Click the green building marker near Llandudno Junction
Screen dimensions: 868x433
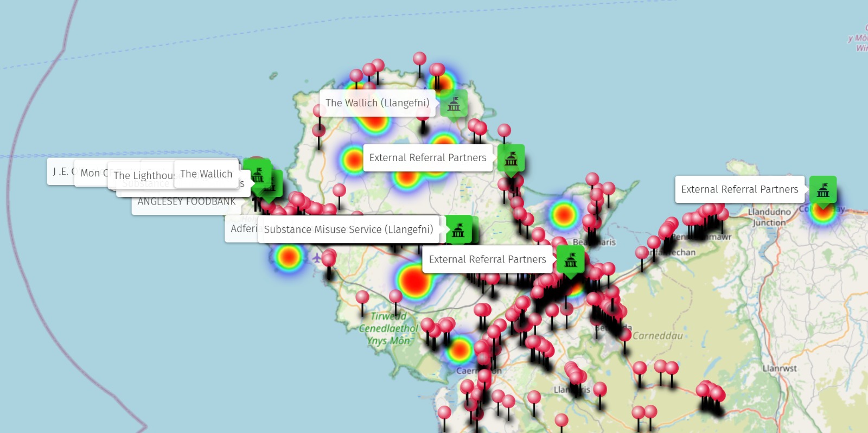pos(822,190)
